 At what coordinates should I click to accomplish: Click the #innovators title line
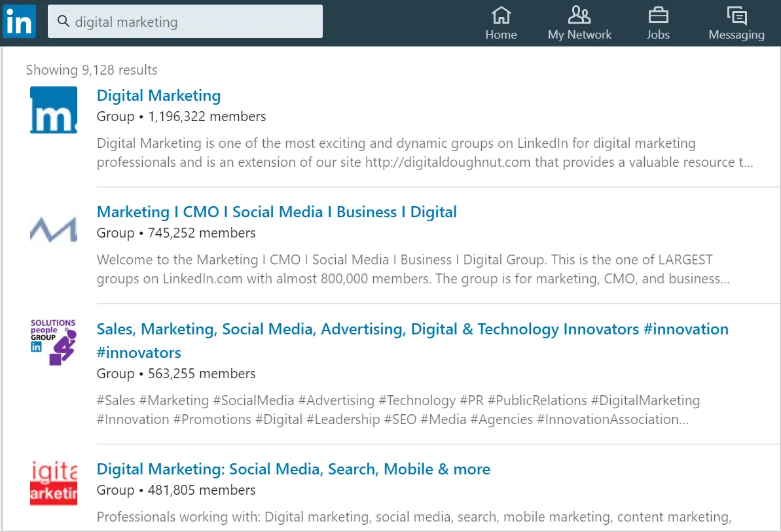click(x=139, y=353)
